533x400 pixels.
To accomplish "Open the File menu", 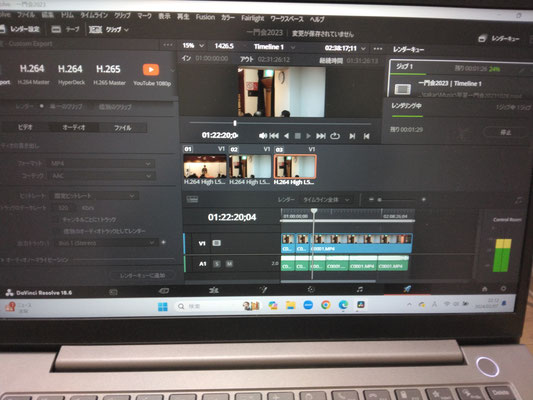I will [x=26, y=15].
